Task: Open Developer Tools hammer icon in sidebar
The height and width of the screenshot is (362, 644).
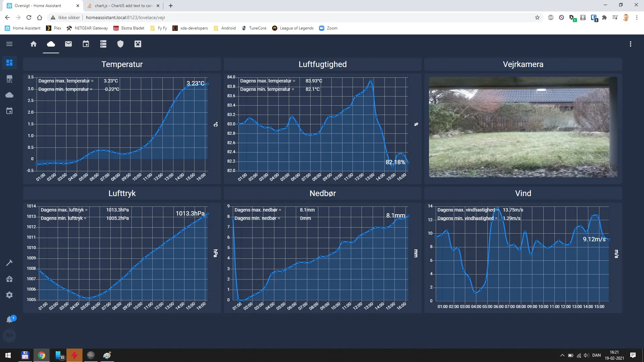Action: [x=9, y=263]
